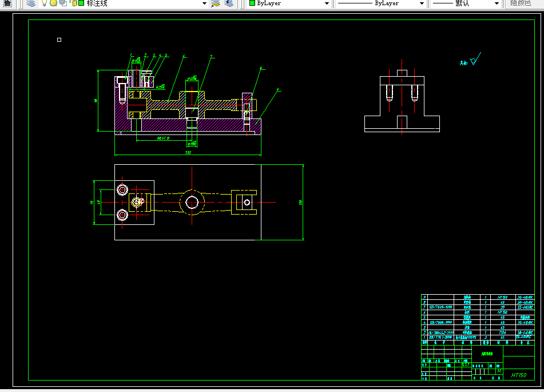544x392 pixels.
Task: Click the Layer Previous icon
Action: coord(229,3)
